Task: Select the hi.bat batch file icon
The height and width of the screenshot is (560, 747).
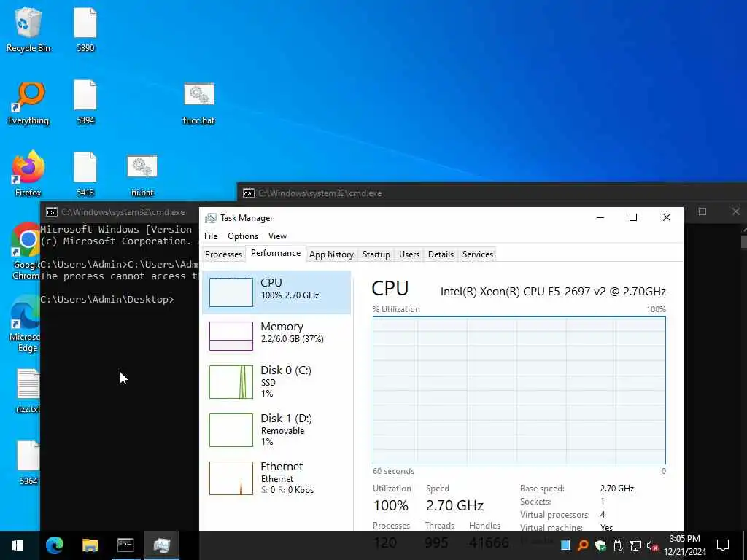Action: [x=142, y=175]
